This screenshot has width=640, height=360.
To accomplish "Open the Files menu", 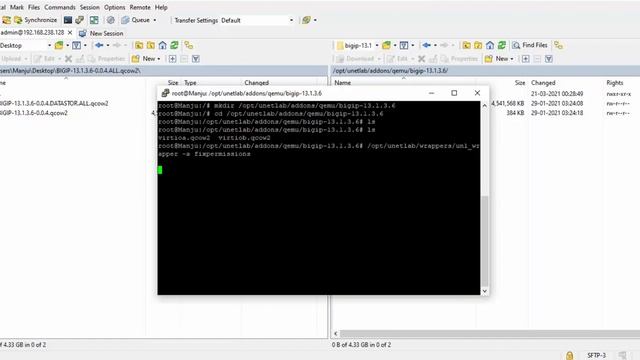I will 34,7.
